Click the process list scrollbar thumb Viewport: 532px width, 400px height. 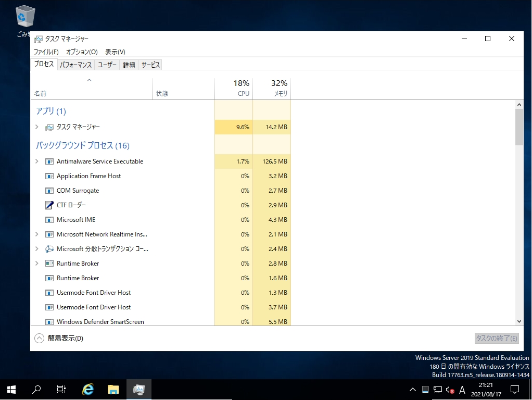point(519,127)
